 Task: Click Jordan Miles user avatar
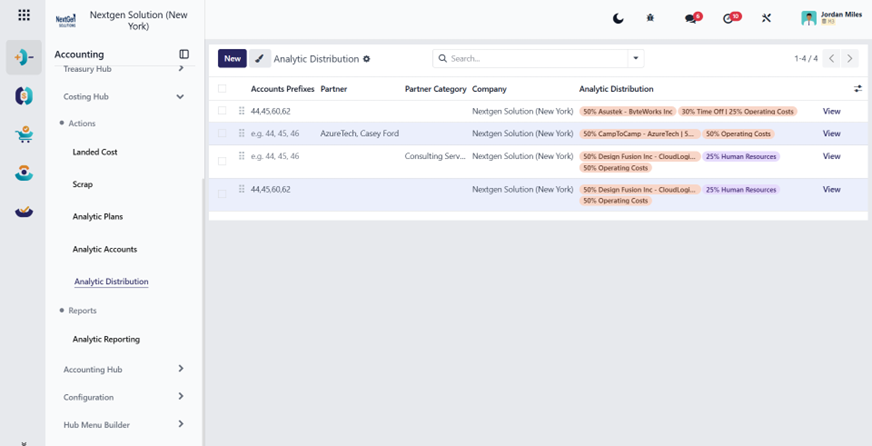pyautogui.click(x=809, y=18)
